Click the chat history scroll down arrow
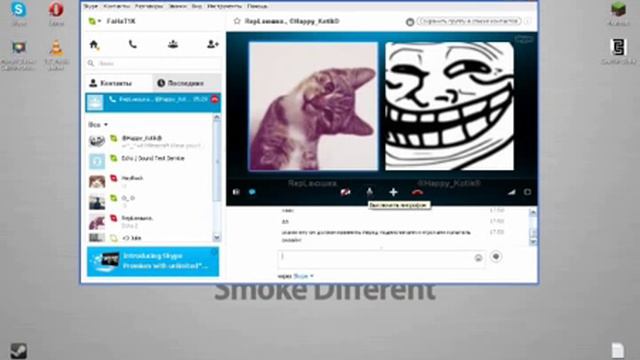Screen dimensions: 640x360 pos(533,242)
